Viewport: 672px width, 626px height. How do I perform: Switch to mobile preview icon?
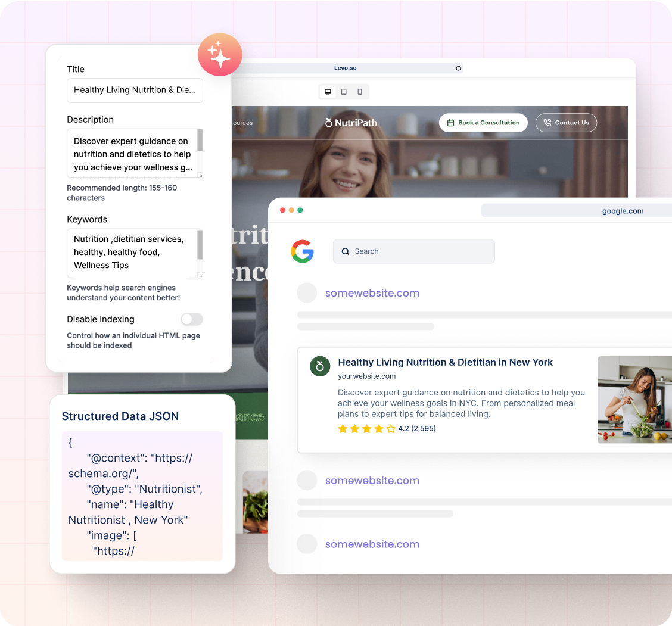(x=360, y=92)
